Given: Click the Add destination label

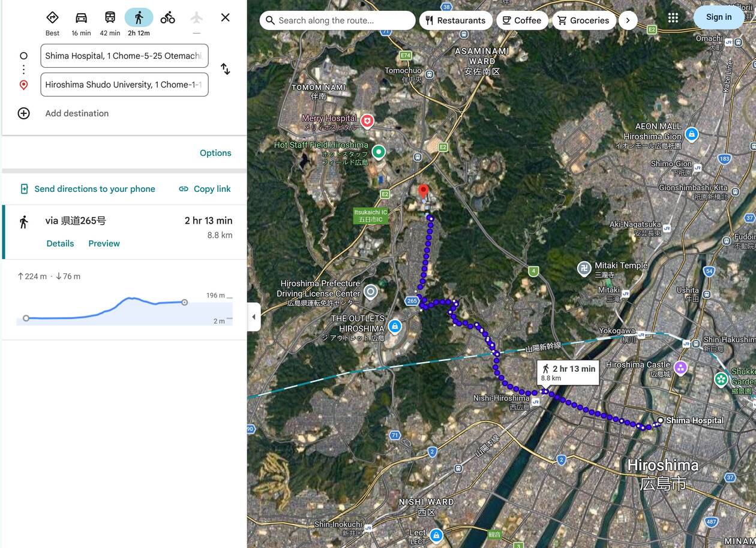Looking at the screenshot, I should coord(77,113).
